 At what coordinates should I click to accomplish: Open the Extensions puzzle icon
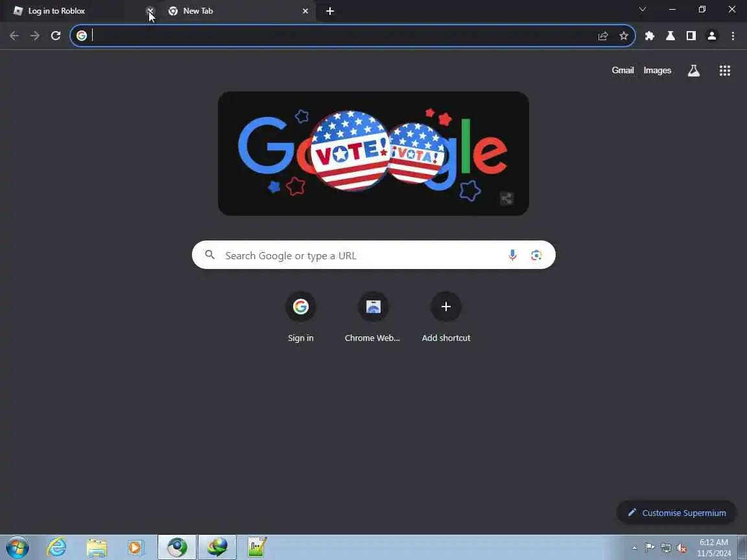point(649,36)
